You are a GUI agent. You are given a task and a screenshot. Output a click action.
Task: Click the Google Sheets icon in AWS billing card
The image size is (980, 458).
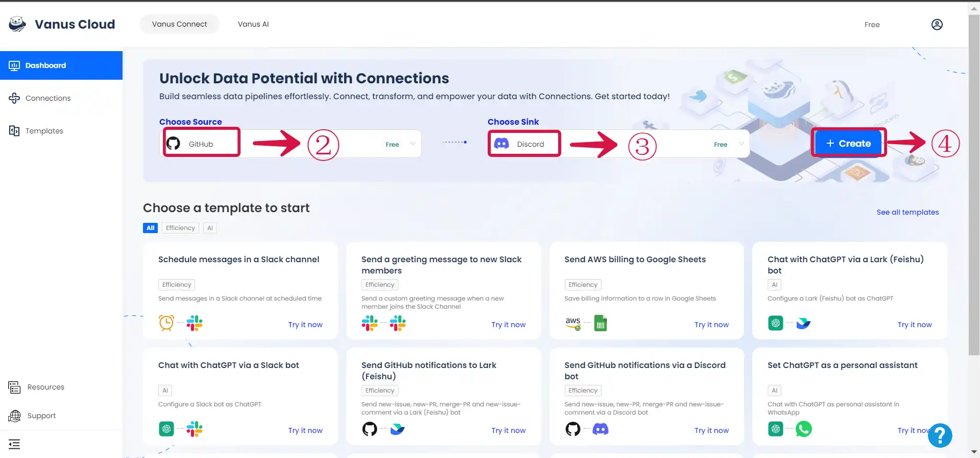click(x=601, y=323)
